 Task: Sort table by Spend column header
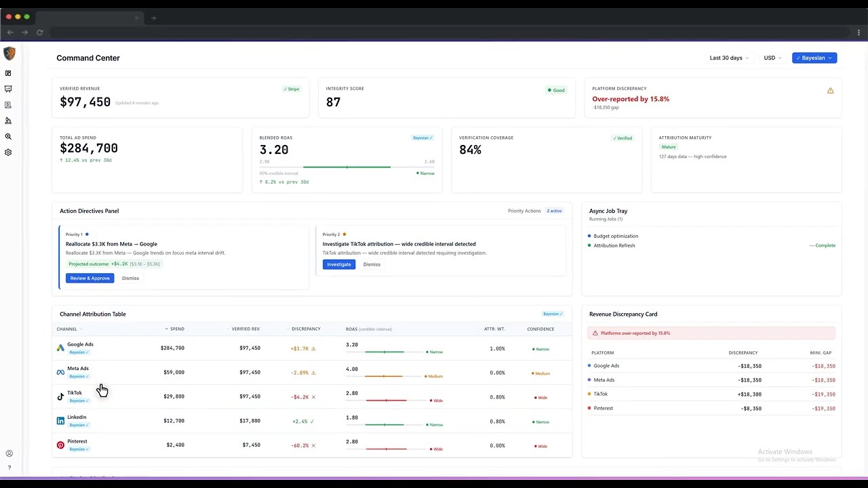point(174,329)
